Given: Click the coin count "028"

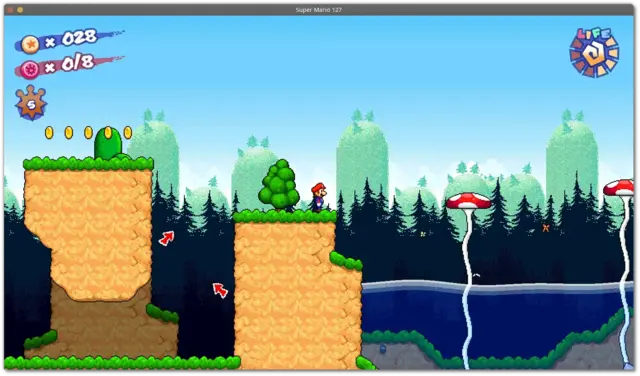Looking at the screenshot, I should click(79, 38).
